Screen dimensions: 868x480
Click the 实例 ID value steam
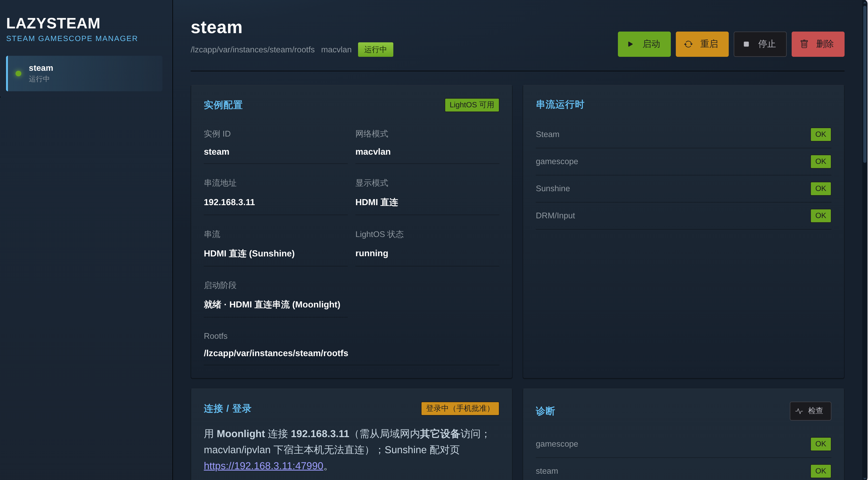[x=216, y=152]
